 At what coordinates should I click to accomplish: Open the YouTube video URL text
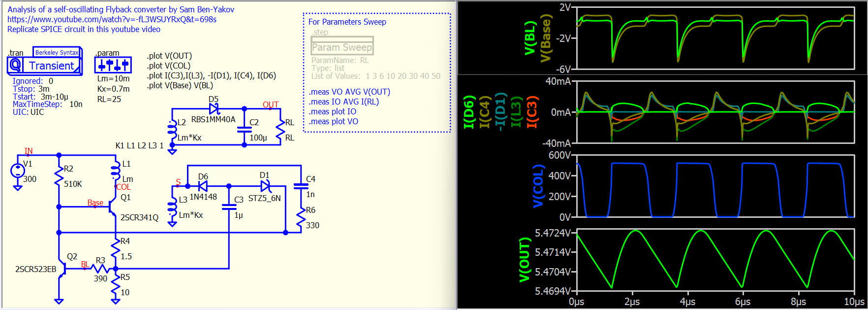point(112,19)
